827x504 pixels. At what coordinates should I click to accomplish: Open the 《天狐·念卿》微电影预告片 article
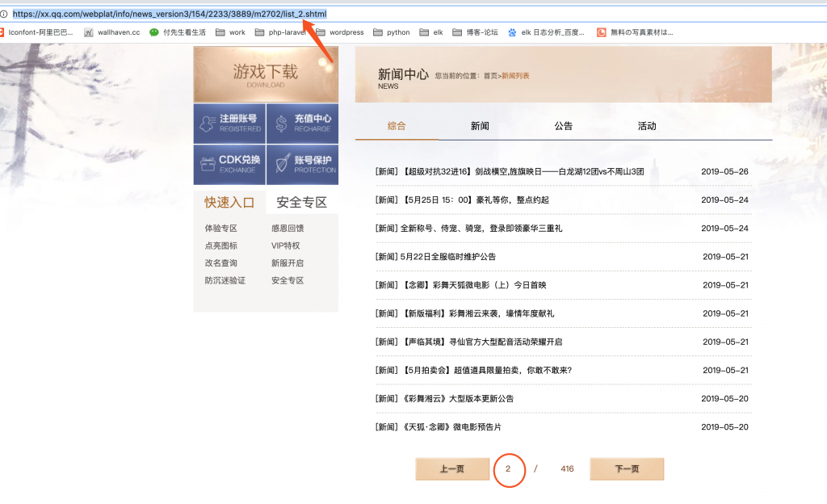click(438, 427)
